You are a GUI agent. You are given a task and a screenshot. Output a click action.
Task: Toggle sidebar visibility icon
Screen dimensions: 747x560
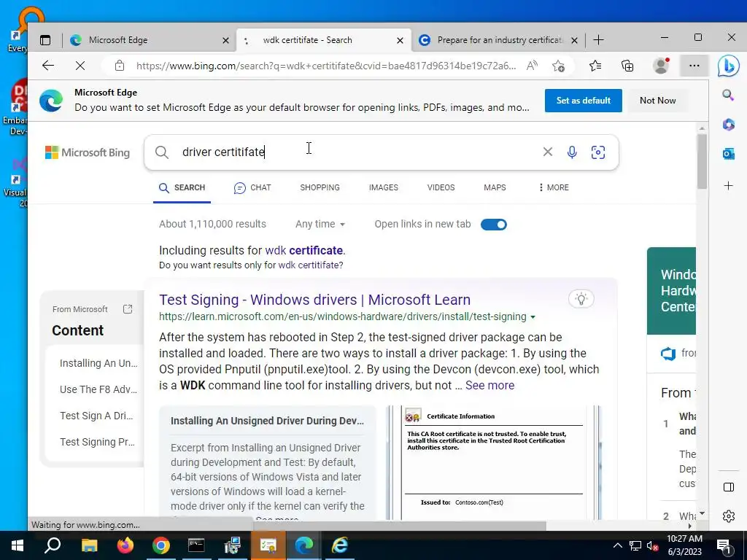[x=729, y=486]
